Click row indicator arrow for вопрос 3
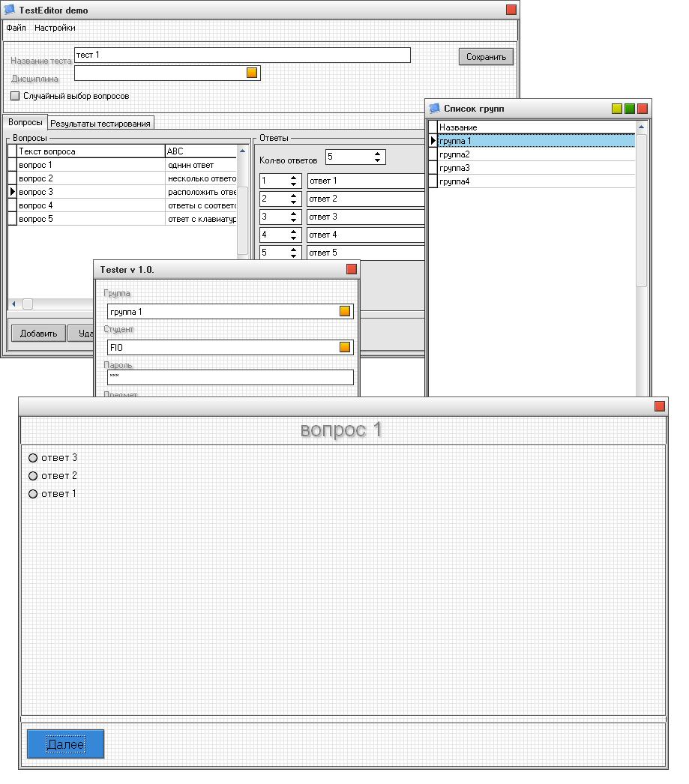This screenshot has height=784, width=689. click(13, 191)
